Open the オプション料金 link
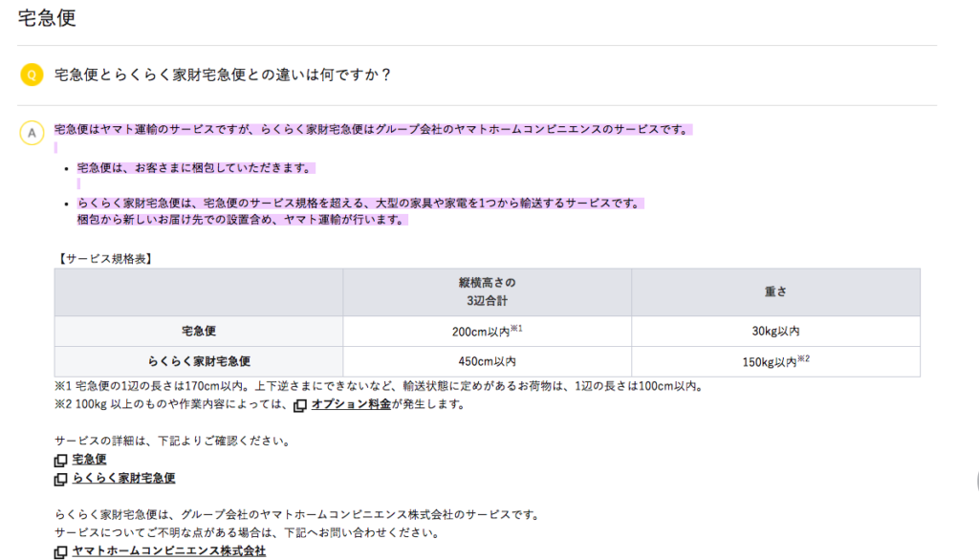Image resolution: width=979 pixels, height=560 pixels. (351, 404)
